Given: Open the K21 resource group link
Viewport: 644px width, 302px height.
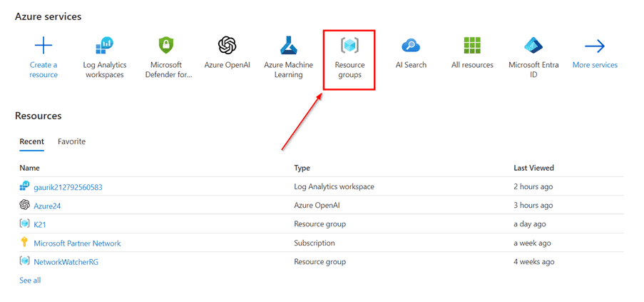Looking at the screenshot, I should pos(40,224).
